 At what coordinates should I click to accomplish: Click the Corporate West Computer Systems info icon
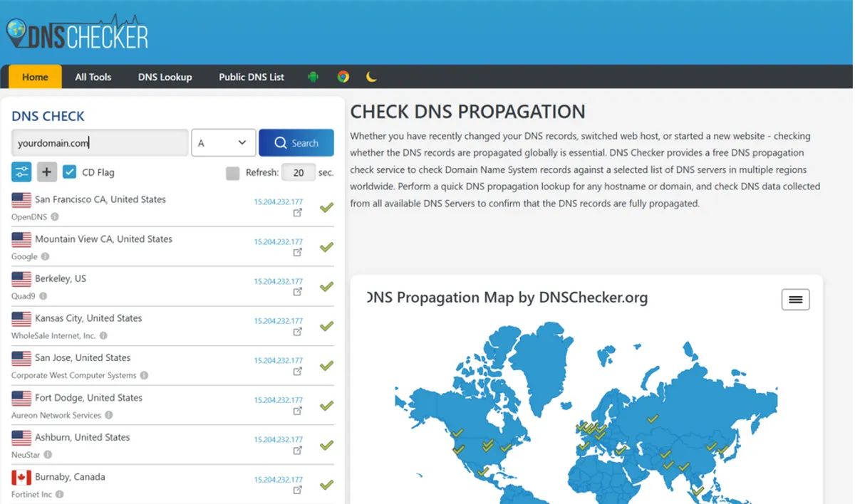(144, 375)
